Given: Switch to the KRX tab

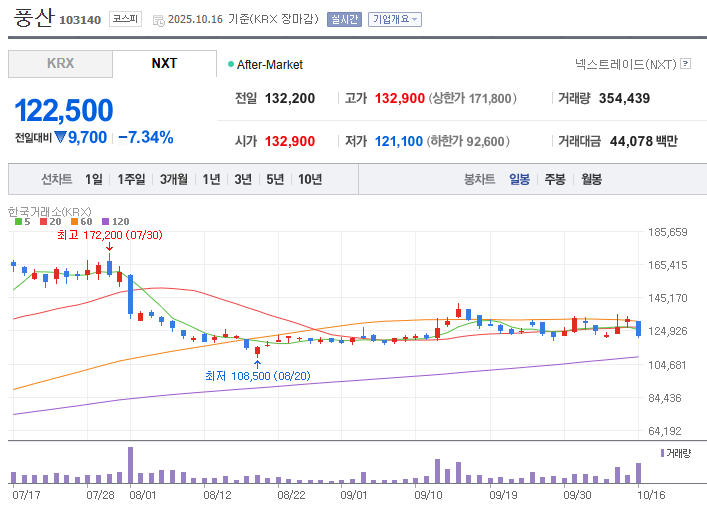Looking at the screenshot, I should click(x=60, y=63).
